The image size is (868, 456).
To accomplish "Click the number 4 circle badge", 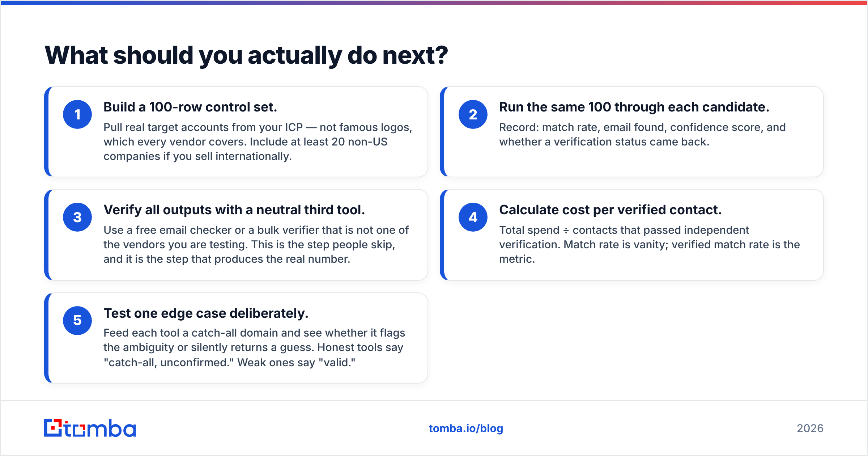I will [x=473, y=217].
